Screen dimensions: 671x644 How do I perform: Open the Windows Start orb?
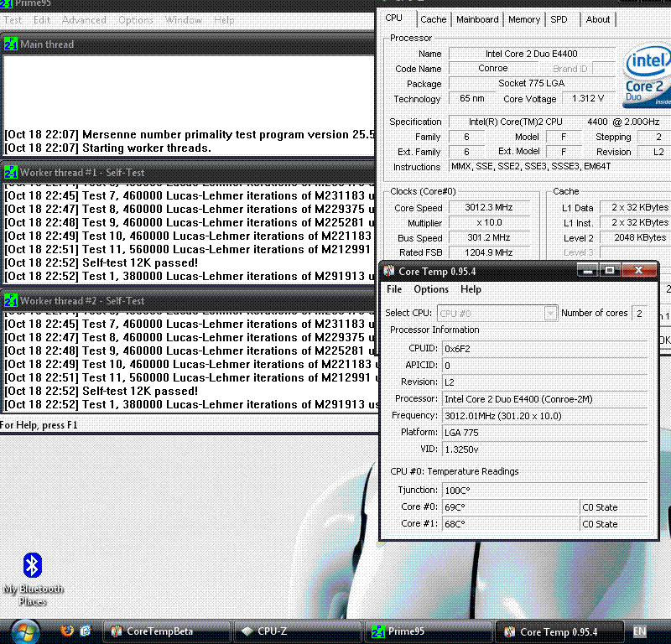point(26,631)
